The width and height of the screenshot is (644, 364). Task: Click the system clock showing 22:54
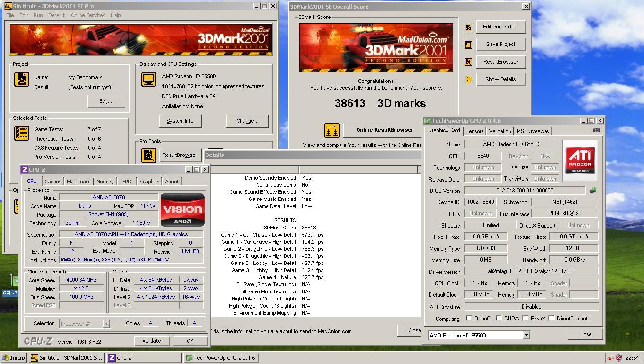632,358
